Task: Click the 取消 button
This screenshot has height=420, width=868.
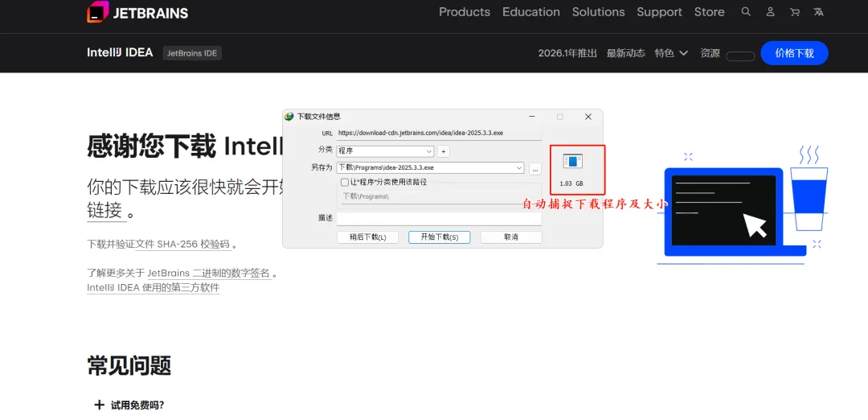Action: 511,237
